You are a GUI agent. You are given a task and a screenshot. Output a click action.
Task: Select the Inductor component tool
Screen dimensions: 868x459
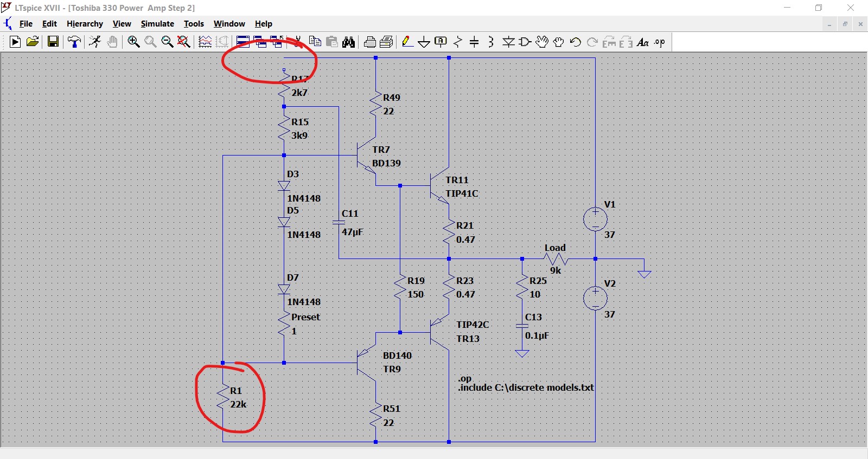point(491,42)
